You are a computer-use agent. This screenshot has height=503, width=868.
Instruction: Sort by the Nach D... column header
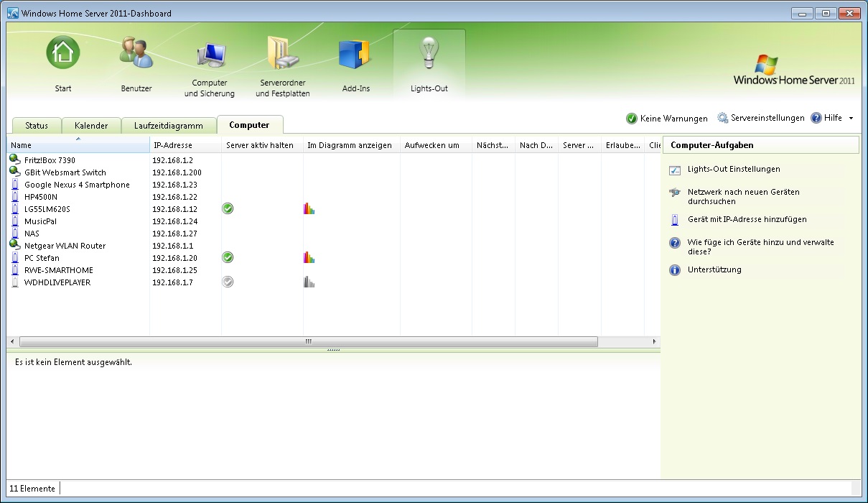(536, 145)
